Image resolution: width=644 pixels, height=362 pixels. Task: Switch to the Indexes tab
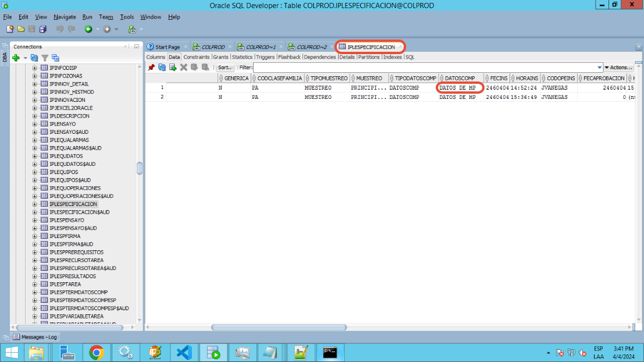(392, 57)
